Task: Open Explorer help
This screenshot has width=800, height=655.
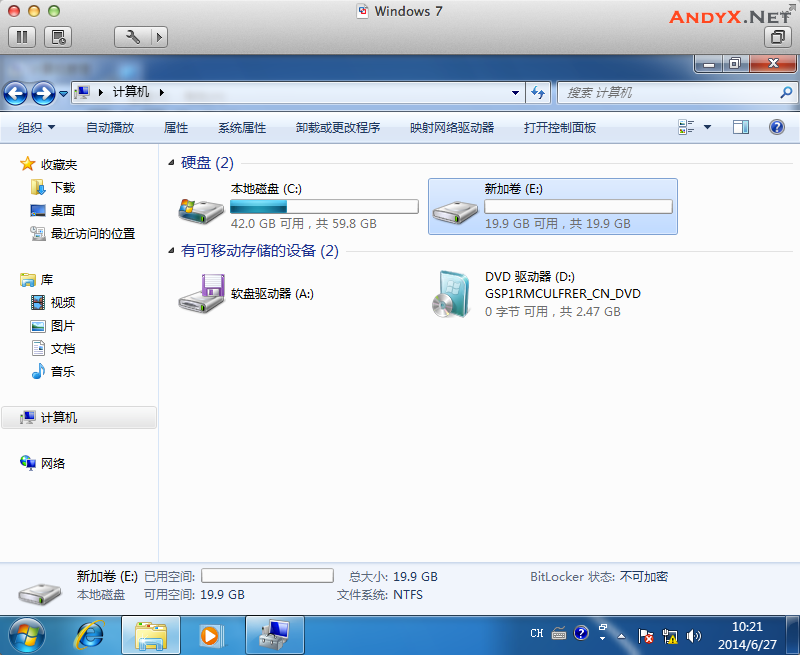Action: (777, 127)
